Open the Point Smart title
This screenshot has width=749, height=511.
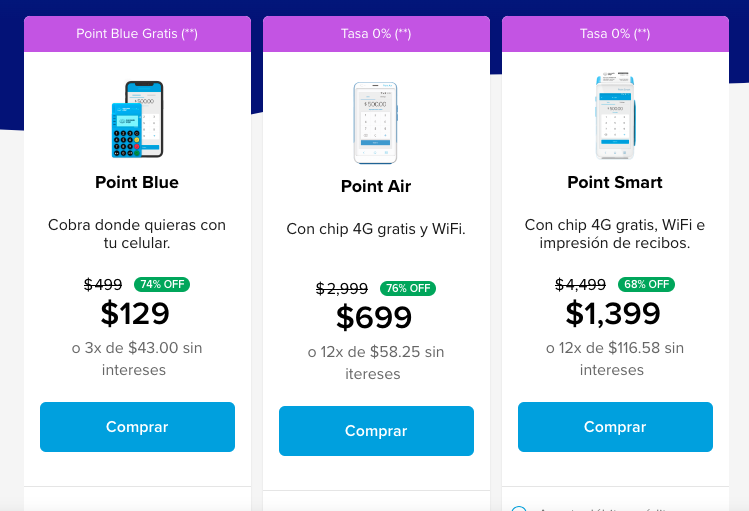coord(615,182)
